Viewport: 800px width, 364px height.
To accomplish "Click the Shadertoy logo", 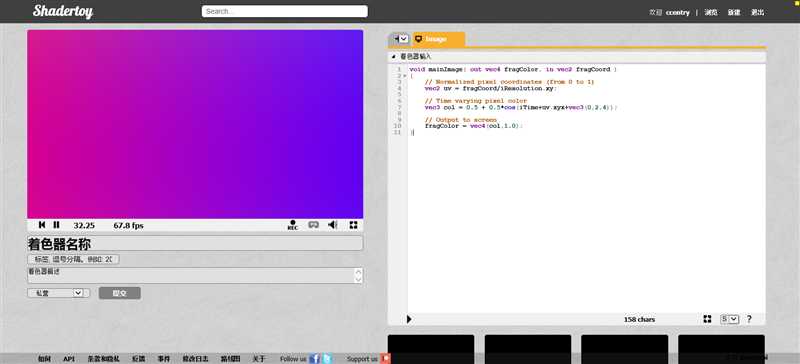I will (63, 11).
